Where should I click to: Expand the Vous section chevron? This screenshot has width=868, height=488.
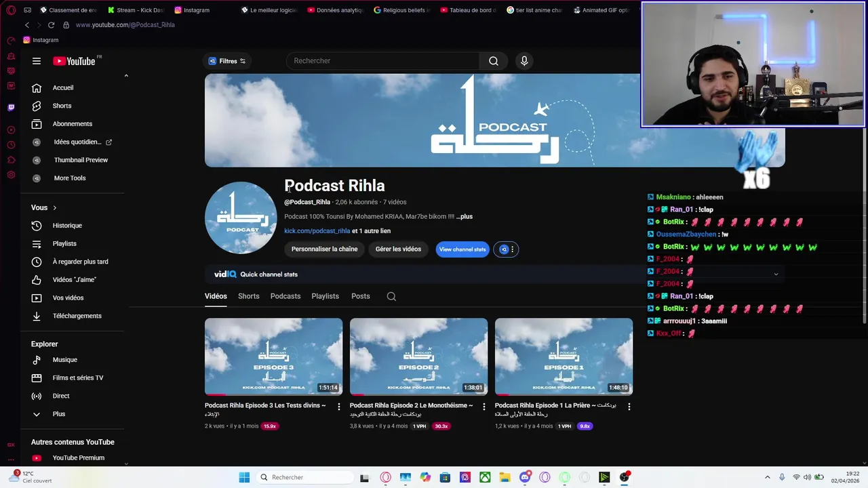pyautogui.click(x=55, y=207)
